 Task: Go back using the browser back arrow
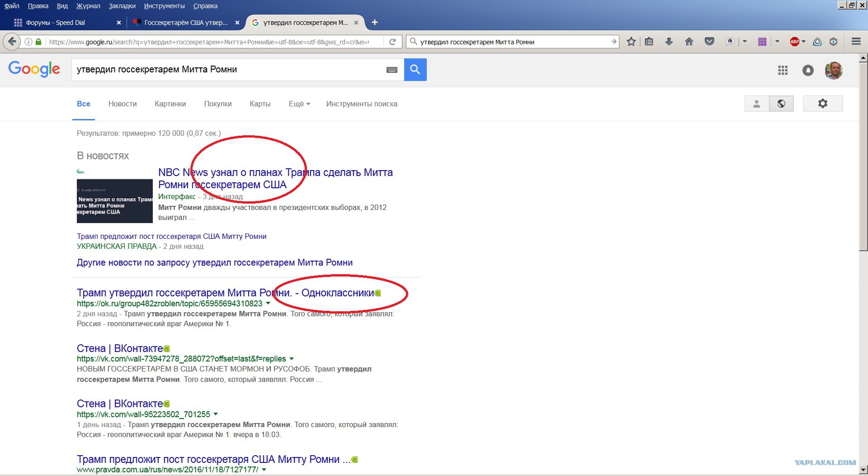[x=12, y=42]
